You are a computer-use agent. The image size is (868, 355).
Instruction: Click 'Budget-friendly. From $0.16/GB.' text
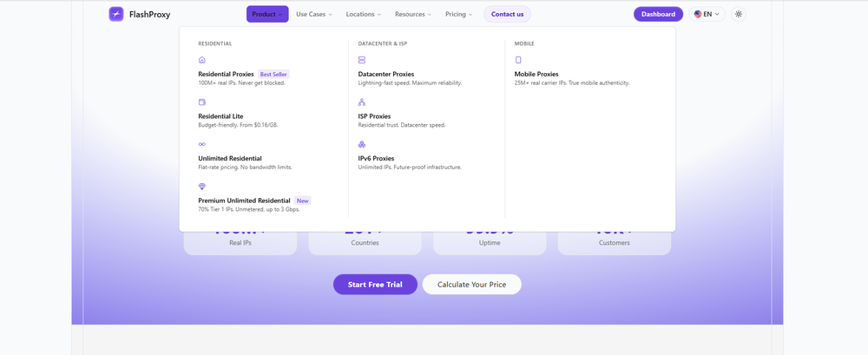[238, 125]
